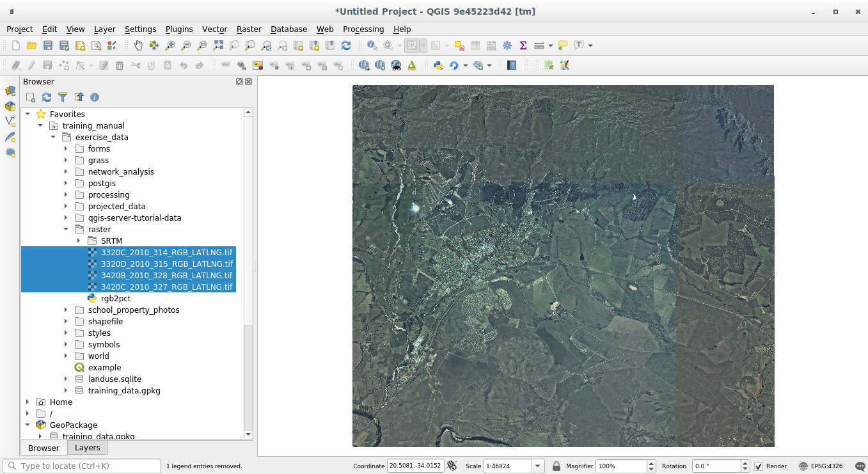Open the Raster menu
The image size is (868, 474).
coord(248,29)
